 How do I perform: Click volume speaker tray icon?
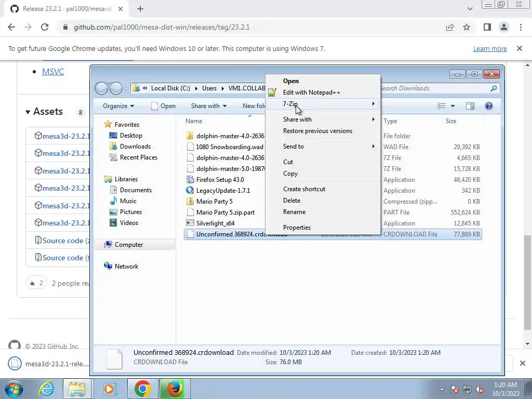tap(480, 390)
